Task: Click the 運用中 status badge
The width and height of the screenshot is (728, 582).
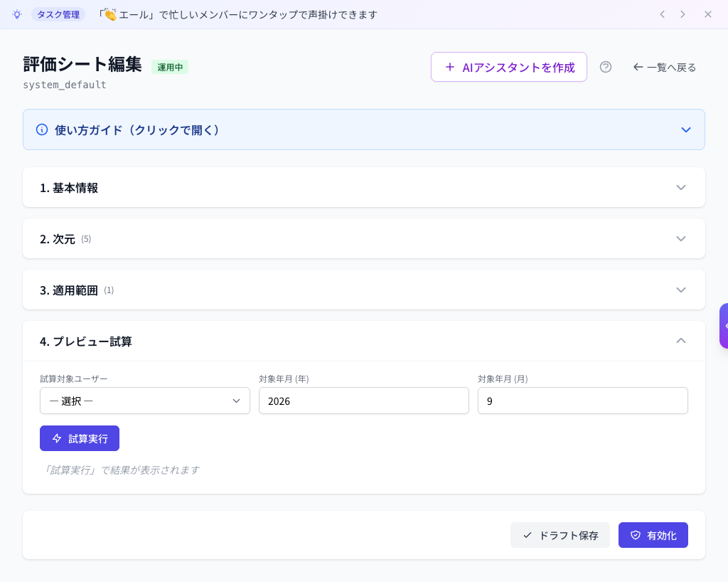Action: [170, 67]
